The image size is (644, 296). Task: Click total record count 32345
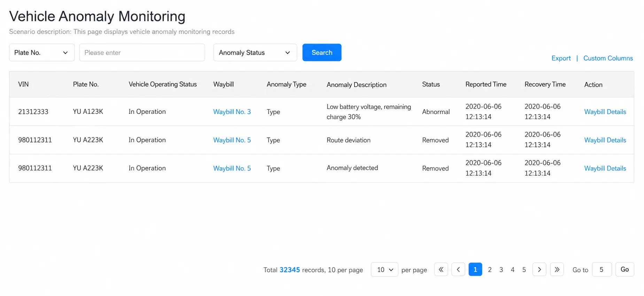pyautogui.click(x=290, y=270)
